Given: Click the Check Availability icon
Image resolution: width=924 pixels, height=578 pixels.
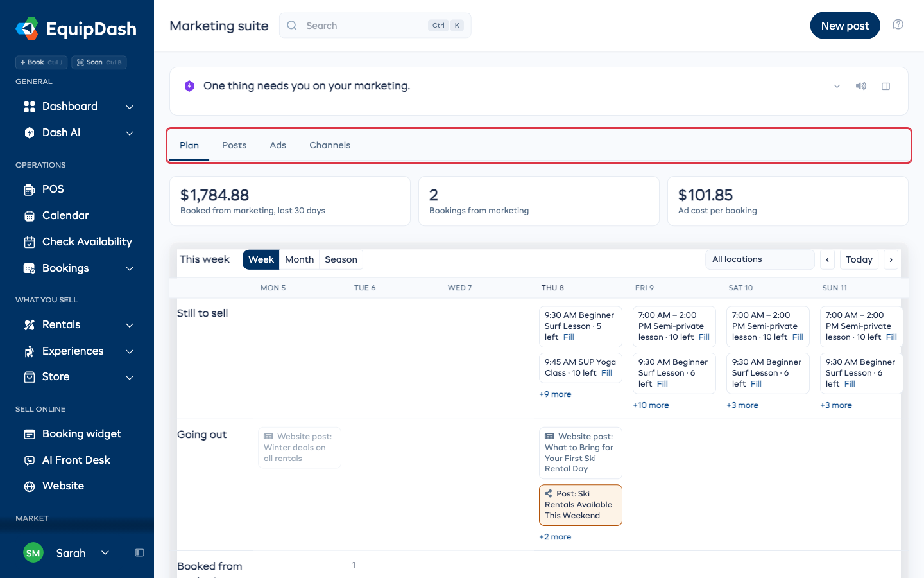Looking at the screenshot, I should click(30, 242).
